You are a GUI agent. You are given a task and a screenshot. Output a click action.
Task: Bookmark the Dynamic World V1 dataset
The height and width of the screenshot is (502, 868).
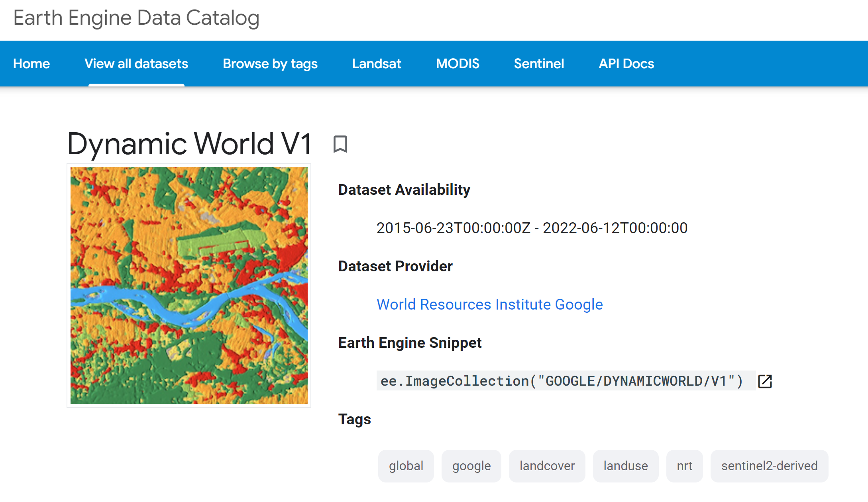coord(341,144)
